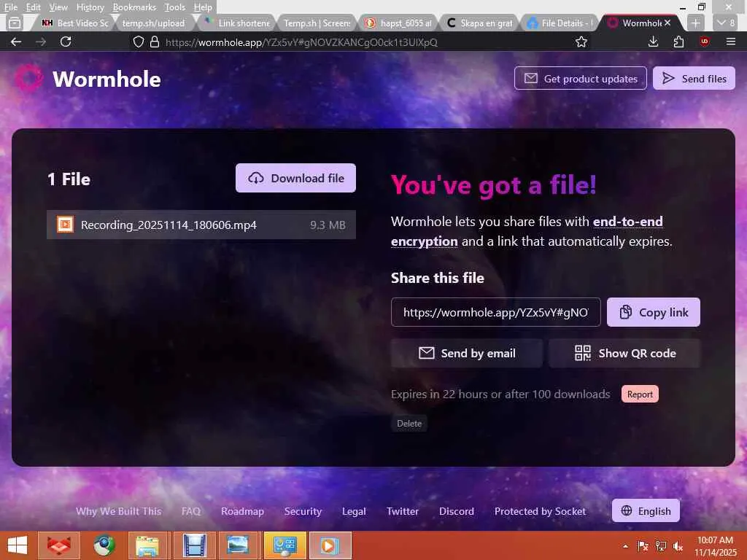Open the View menu
Screen dimensions: 747x560
(x=58, y=7)
